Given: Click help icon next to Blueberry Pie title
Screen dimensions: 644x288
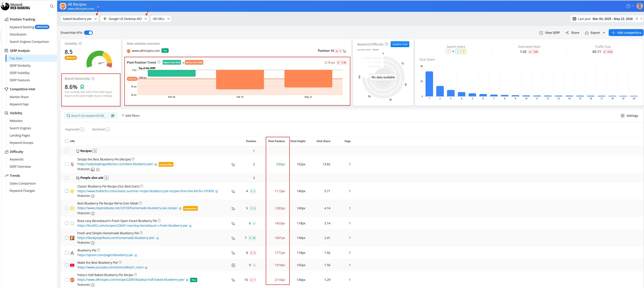Looking at the screenshot, I should click(x=99, y=250).
